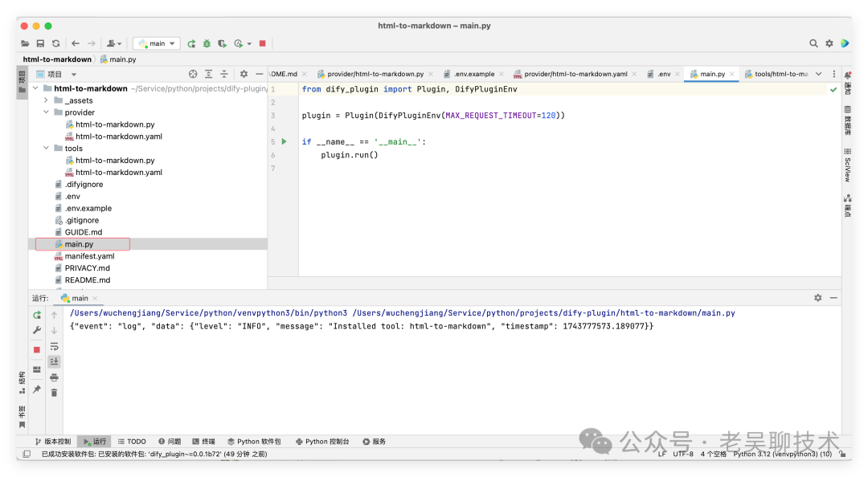Open the user account dropdown in toolbar

(113, 43)
